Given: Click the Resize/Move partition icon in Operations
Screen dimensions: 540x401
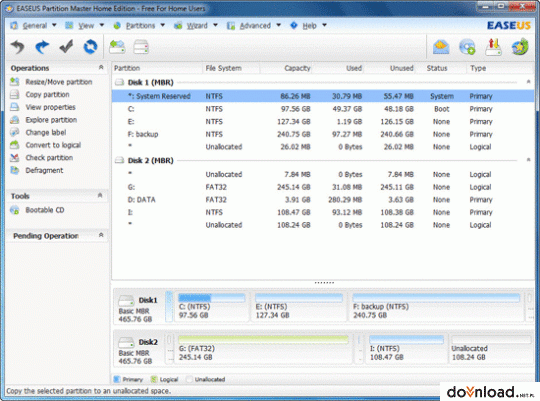Looking at the screenshot, I should click(14, 82).
